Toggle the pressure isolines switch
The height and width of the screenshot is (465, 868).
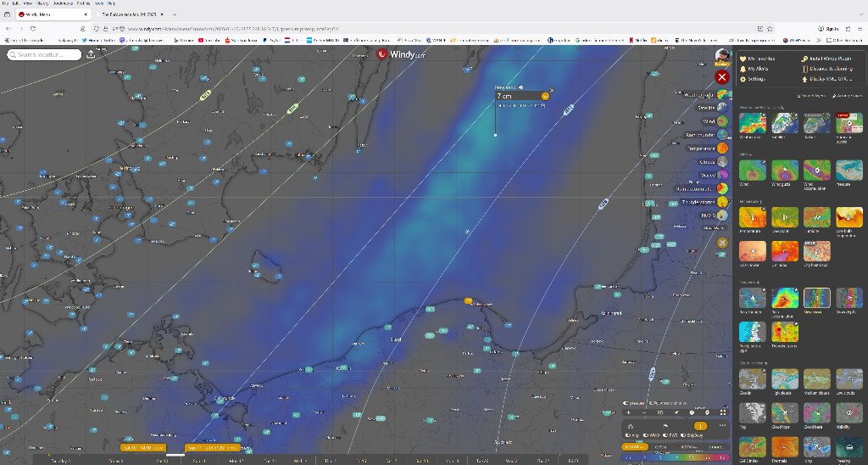(626, 403)
